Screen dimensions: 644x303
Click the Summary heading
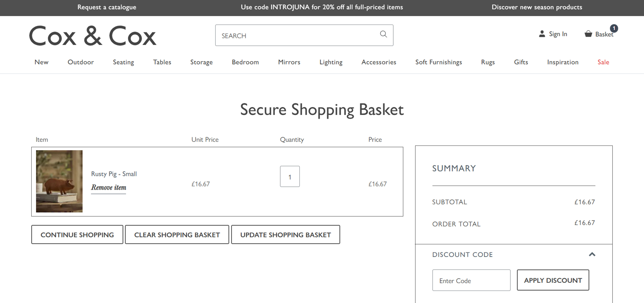(454, 168)
